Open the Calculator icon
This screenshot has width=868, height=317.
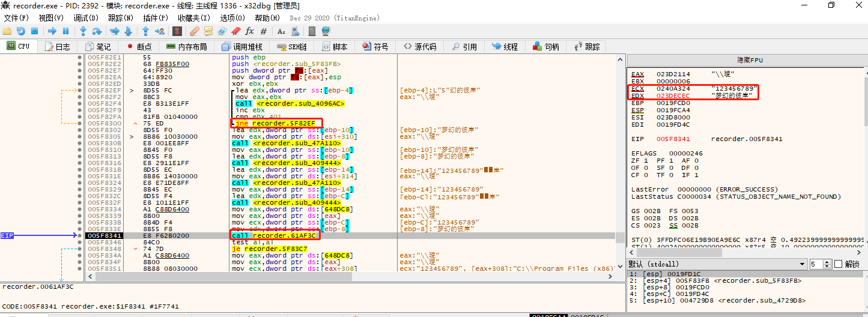[312, 31]
